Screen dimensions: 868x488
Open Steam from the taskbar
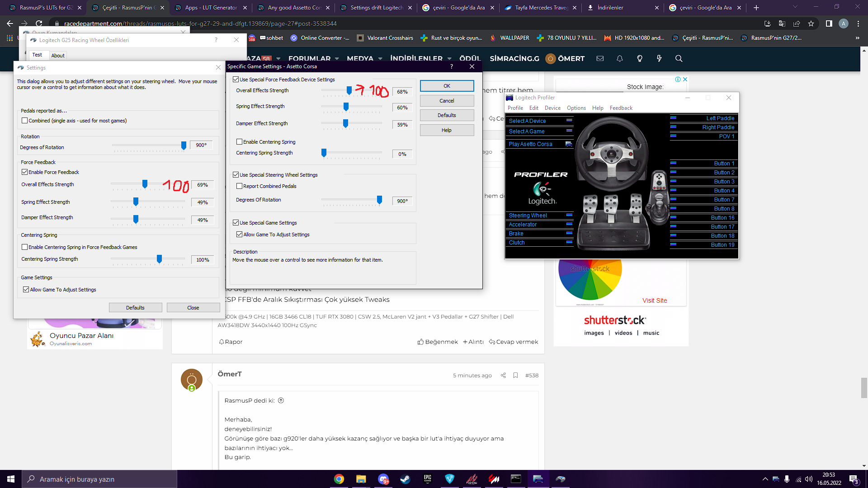click(x=405, y=479)
